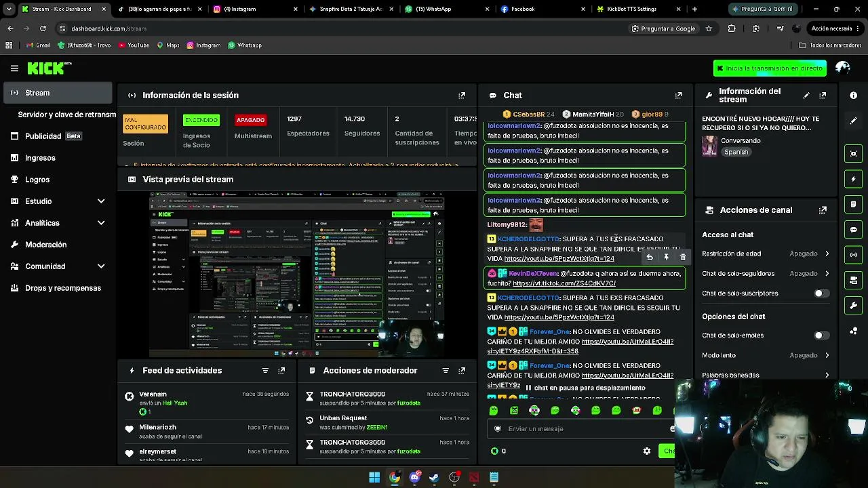The image size is (868, 488).
Task: Click the Kick logo
Action: coord(49,68)
